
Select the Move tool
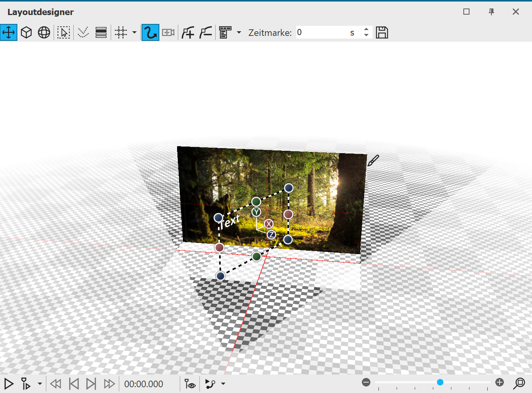(8, 32)
